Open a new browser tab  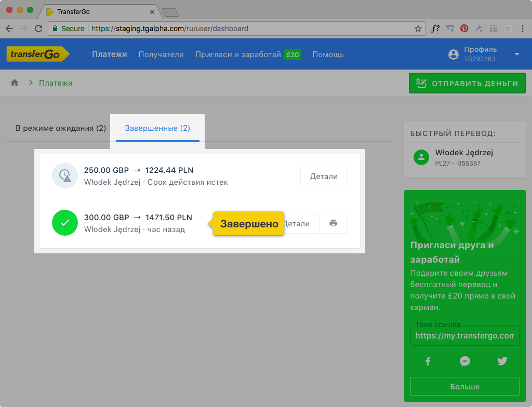click(x=170, y=13)
